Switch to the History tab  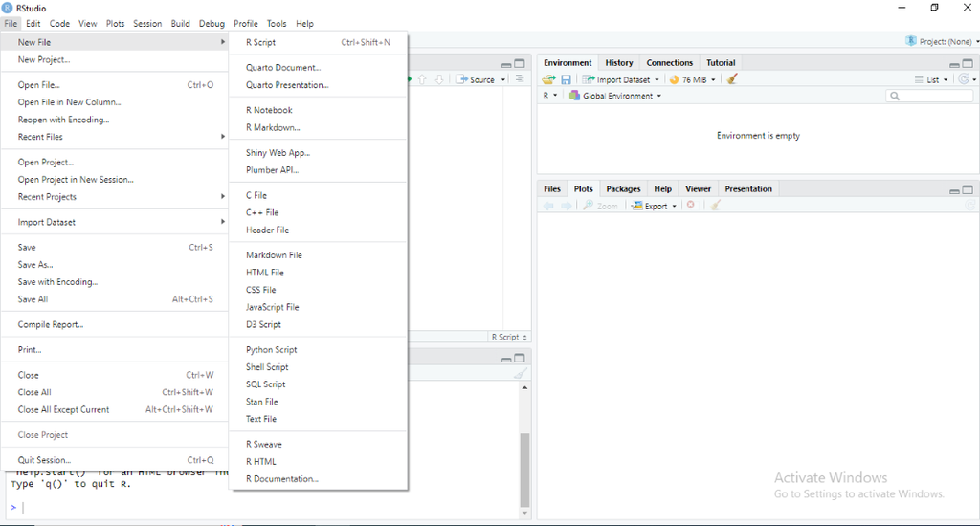pos(619,62)
